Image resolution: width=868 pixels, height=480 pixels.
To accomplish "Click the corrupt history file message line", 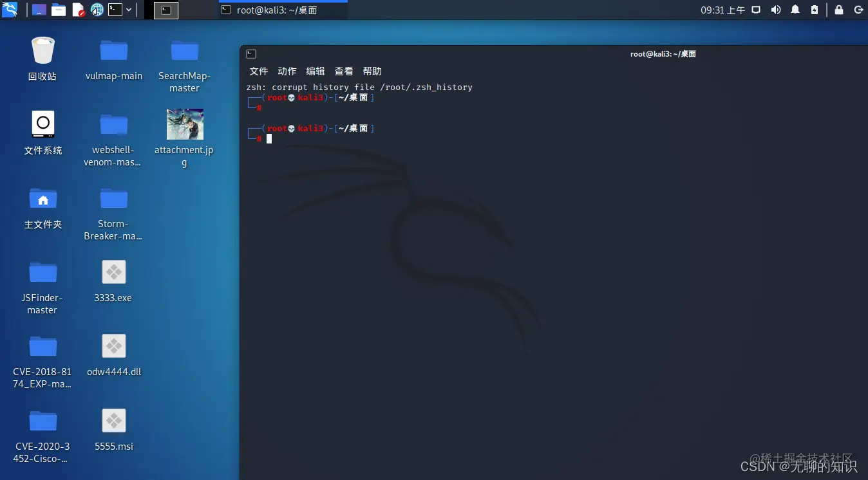I will pyautogui.click(x=359, y=87).
